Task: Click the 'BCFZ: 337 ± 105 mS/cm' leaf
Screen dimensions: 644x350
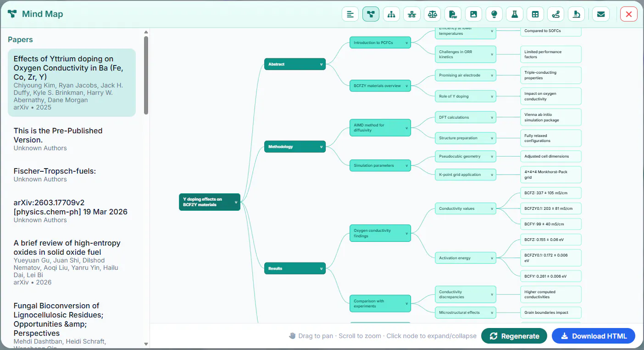Action: (550, 193)
